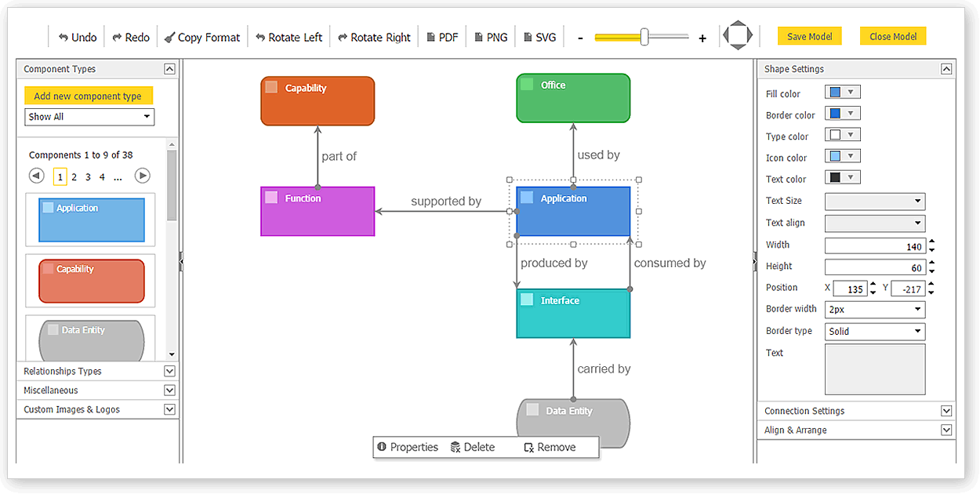Screen dimensions: 980x494
Task: Export the diagram as PNG
Action: click(x=491, y=37)
